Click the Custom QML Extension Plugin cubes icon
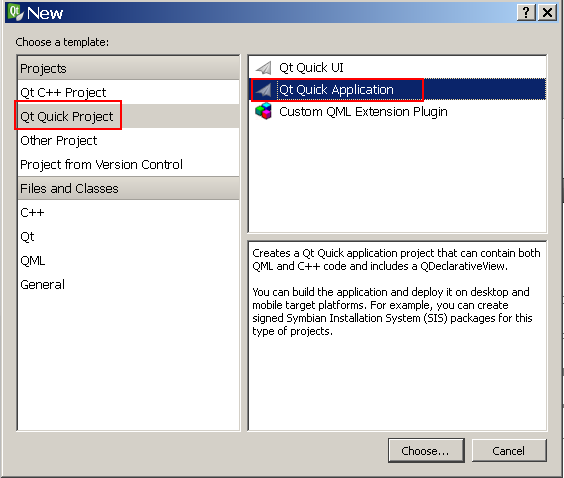This screenshot has width=564, height=478. click(264, 111)
